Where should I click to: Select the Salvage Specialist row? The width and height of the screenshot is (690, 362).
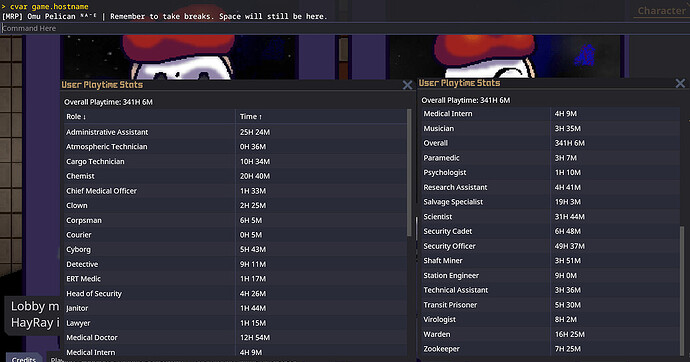[x=550, y=202]
